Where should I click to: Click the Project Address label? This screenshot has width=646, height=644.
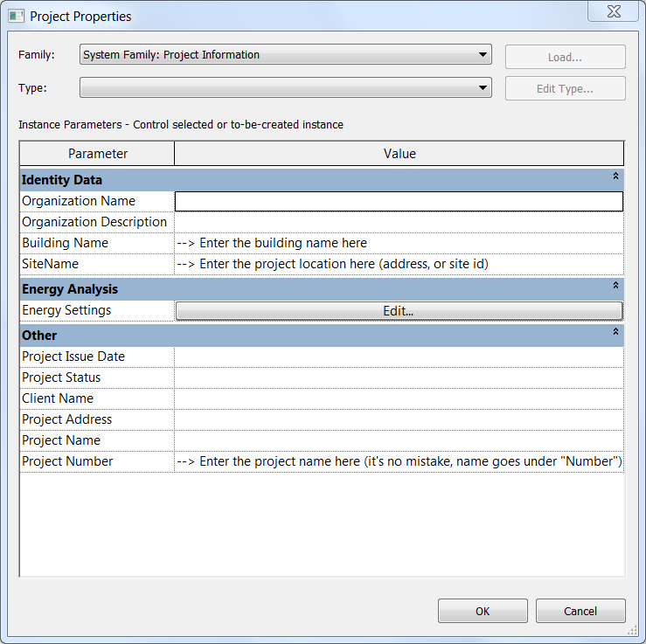pos(67,419)
